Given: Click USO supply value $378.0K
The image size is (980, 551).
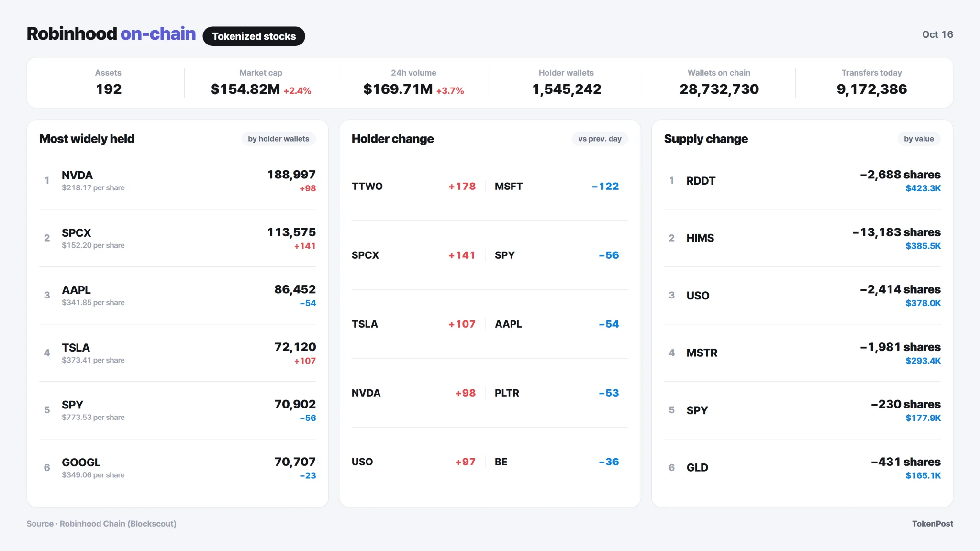Looking at the screenshot, I should (x=923, y=303).
